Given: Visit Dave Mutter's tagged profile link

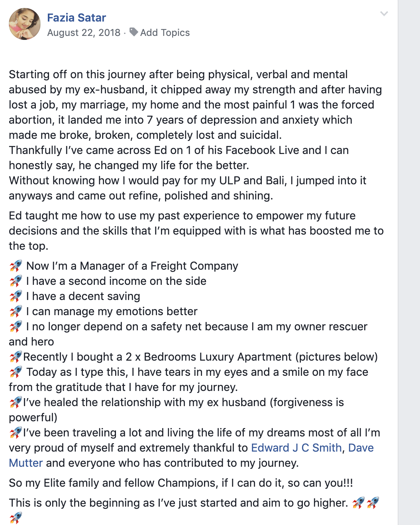Looking at the screenshot, I should 361,448.
